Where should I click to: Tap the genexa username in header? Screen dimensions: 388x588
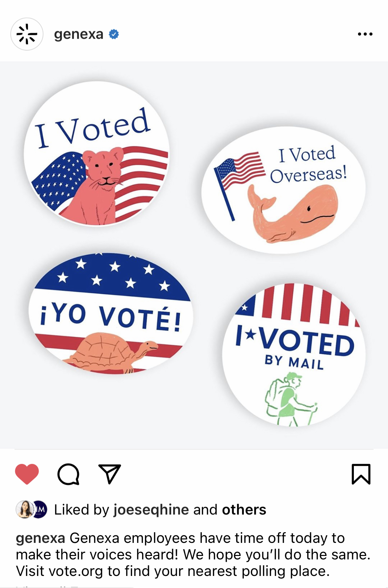[79, 34]
